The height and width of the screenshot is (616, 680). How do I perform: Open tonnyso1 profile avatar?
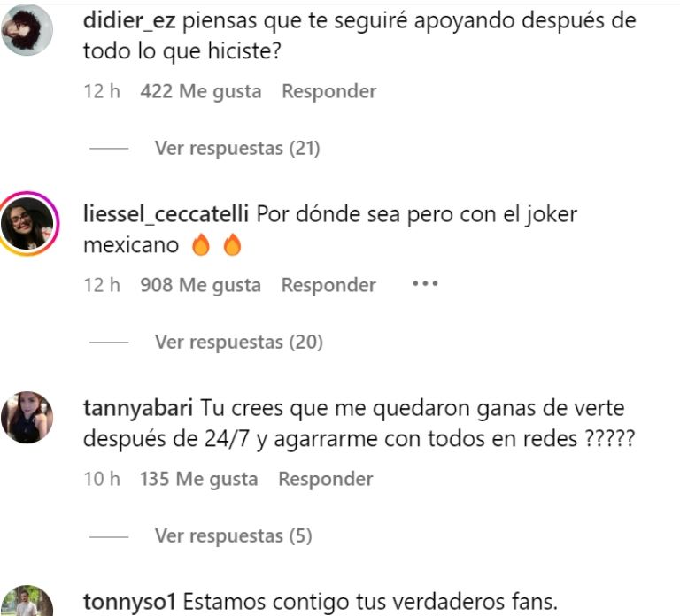pos(27,601)
